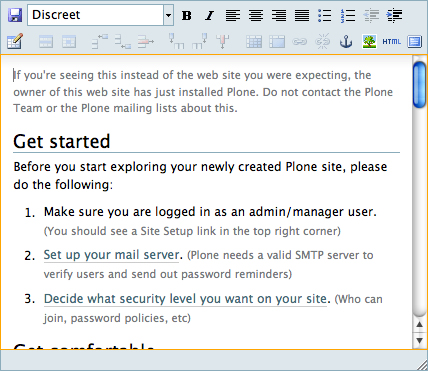Click the table properties icon beside the grid
This screenshot has width=428, height=371.
(277, 42)
